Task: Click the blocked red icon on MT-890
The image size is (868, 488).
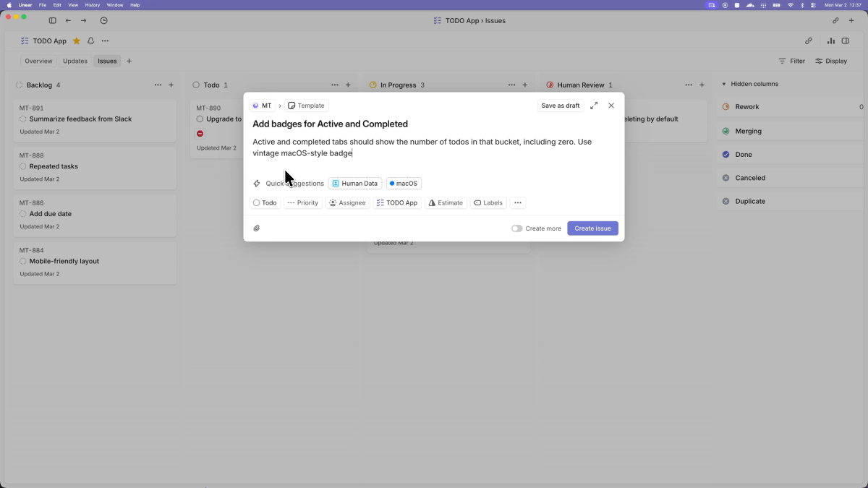Action: pos(200,134)
